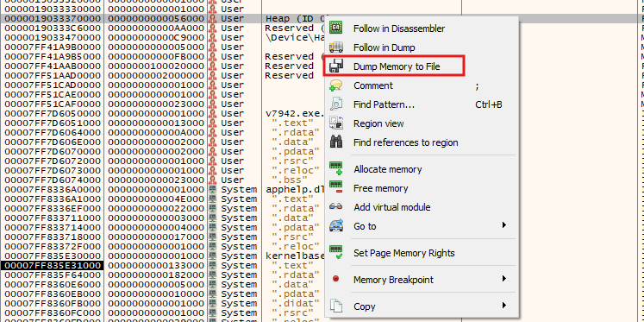Viewport: 644px width, 322px height.
Task: Expand the Go to submenu arrow
Action: click(x=504, y=225)
